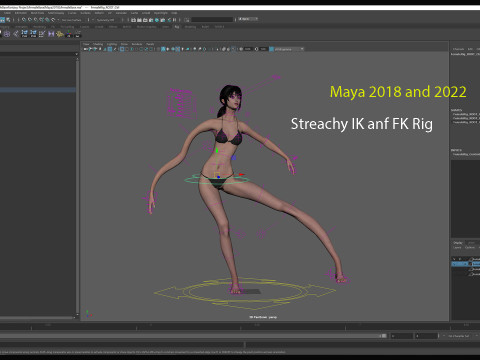Click the select camera icon in the viewport toolbar

[86, 49]
